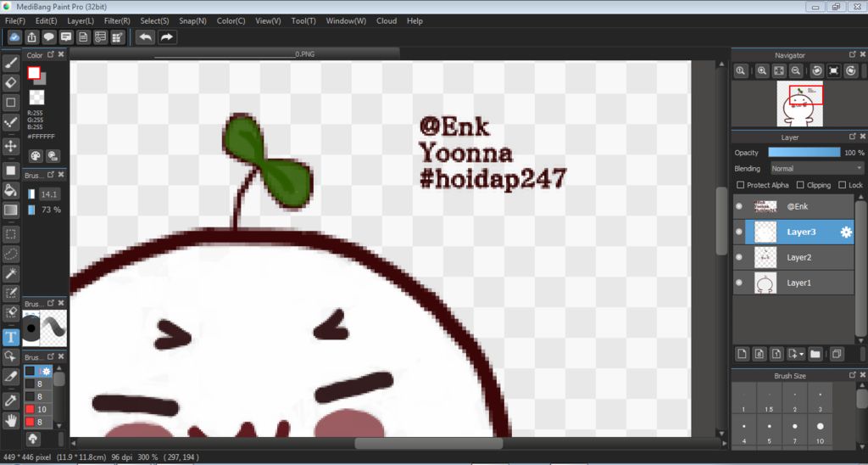The height and width of the screenshot is (465, 868).
Task: Activate the Text tool
Action: tap(10, 337)
